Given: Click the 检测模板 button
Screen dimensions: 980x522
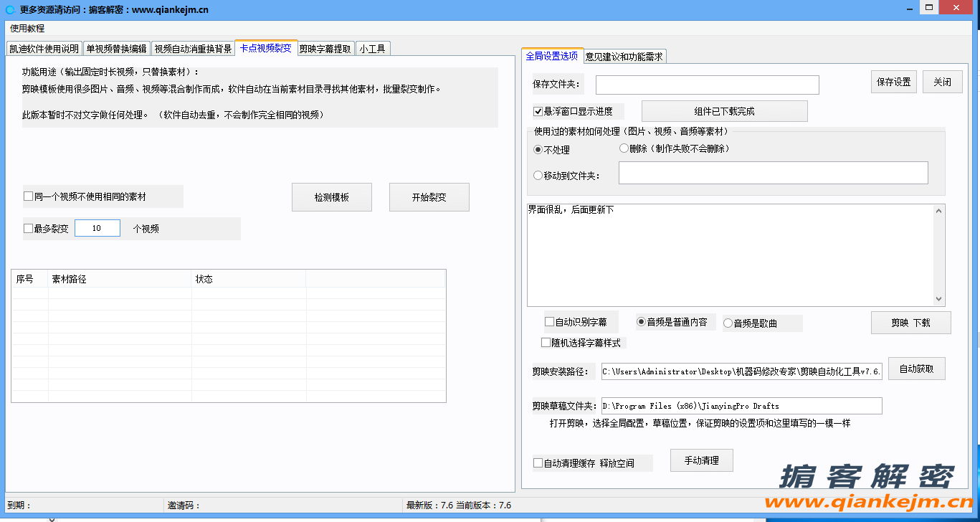Looking at the screenshot, I should tap(332, 197).
